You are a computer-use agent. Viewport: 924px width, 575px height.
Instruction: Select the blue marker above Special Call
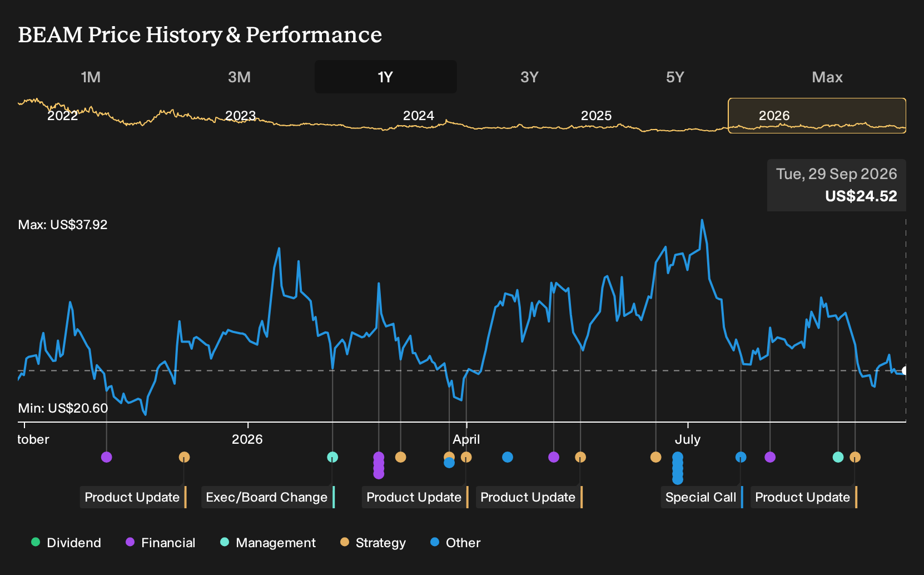coord(741,457)
